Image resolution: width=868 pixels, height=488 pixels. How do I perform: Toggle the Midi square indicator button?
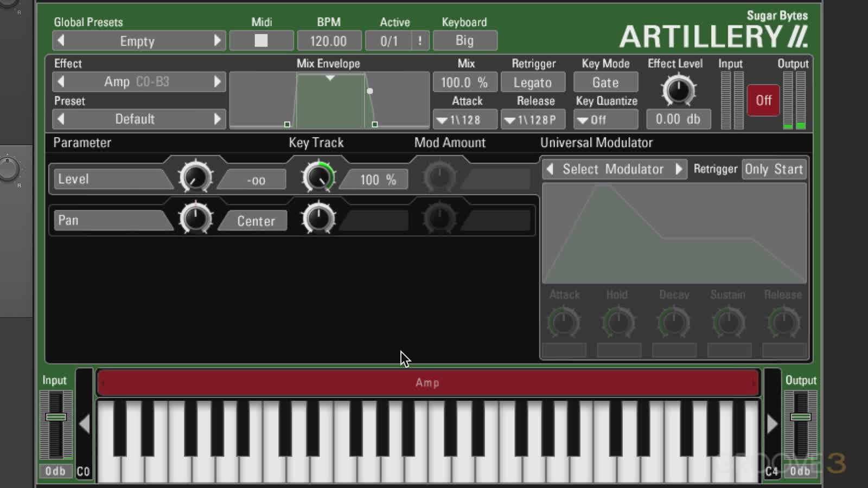click(261, 41)
